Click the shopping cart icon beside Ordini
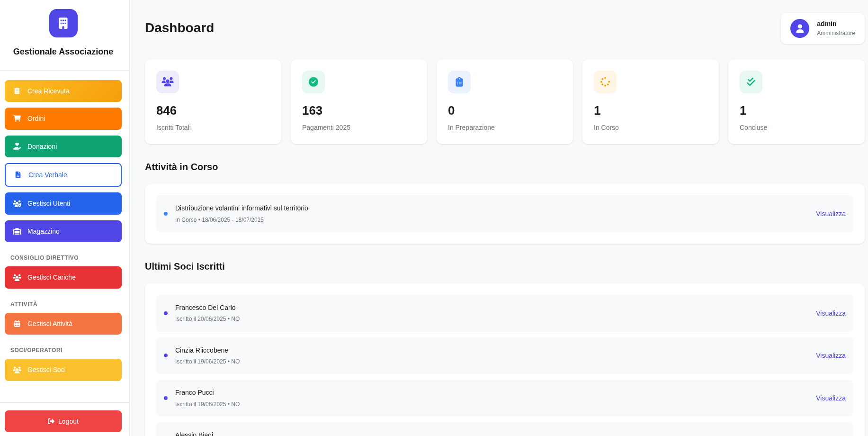This screenshot has width=868, height=436. coord(17,118)
